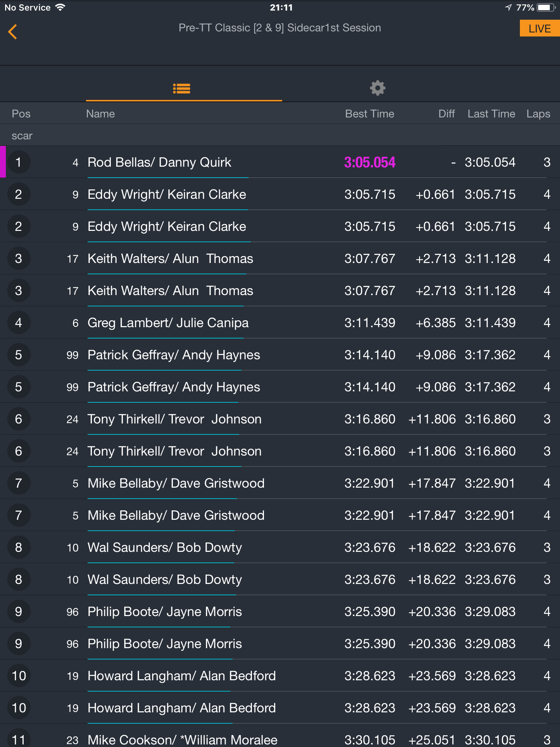
Task: Tap the Laps column header
Action: [538, 114]
